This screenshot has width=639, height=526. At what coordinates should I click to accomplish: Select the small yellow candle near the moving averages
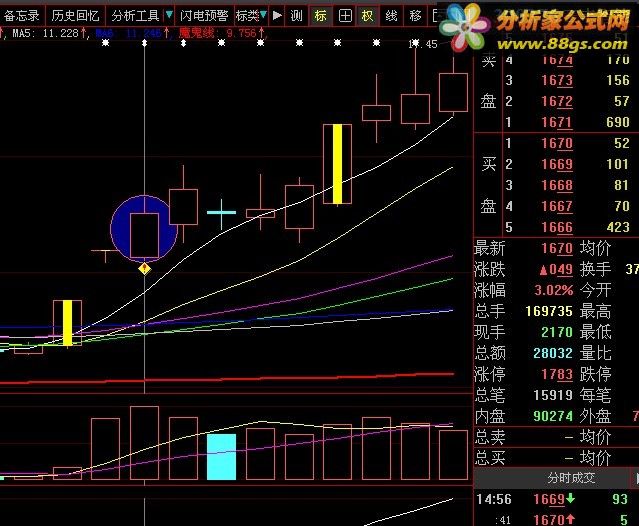click(68, 323)
